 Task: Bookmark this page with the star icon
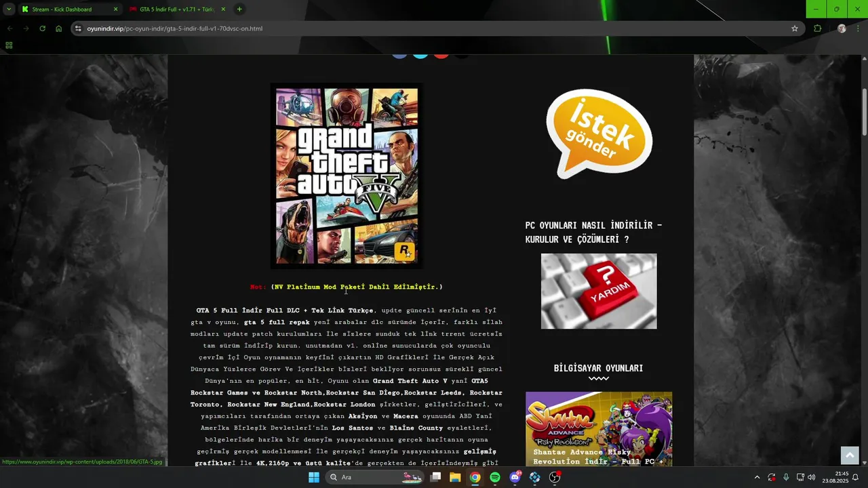tap(795, 28)
